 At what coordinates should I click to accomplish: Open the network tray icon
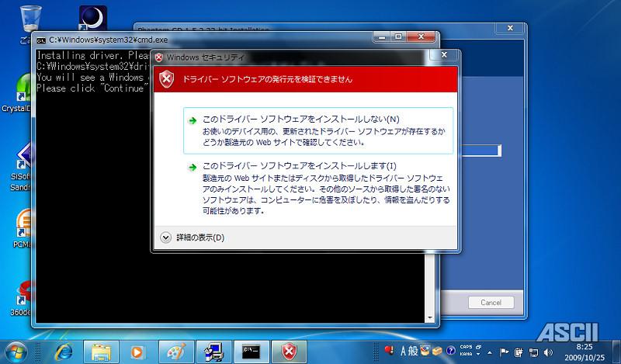pos(534,352)
